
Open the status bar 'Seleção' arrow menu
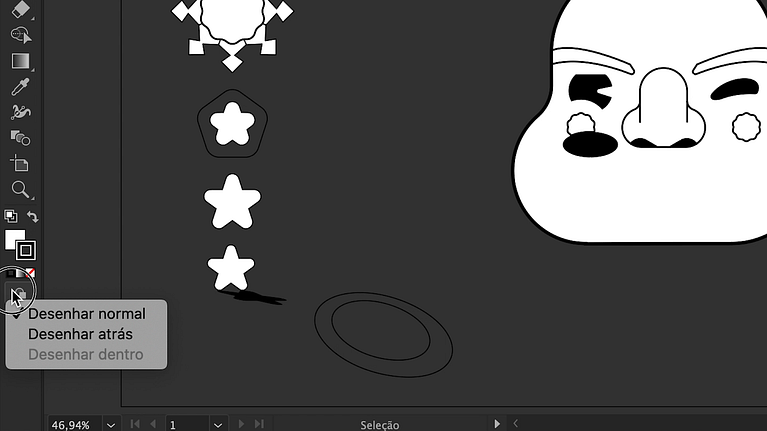[497, 425]
